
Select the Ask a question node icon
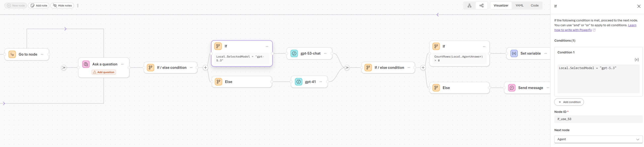click(86, 64)
